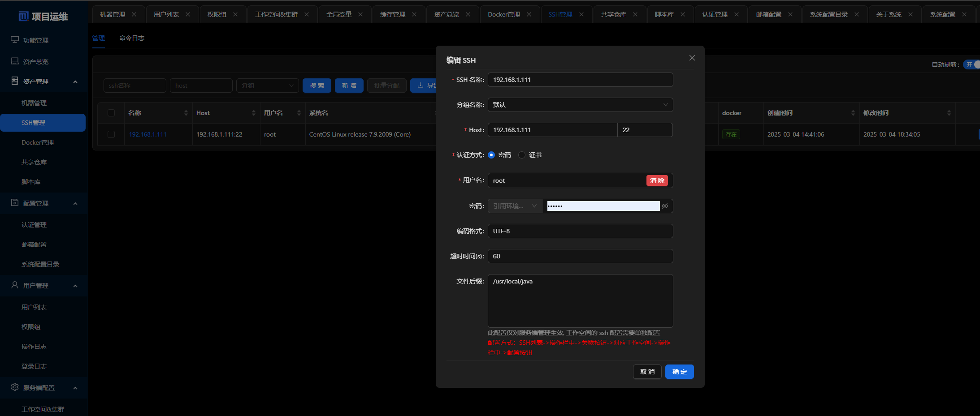980x416 pixels.
Task: Click the 功能管理 monitor icon in sidebar
Action: 15,40
